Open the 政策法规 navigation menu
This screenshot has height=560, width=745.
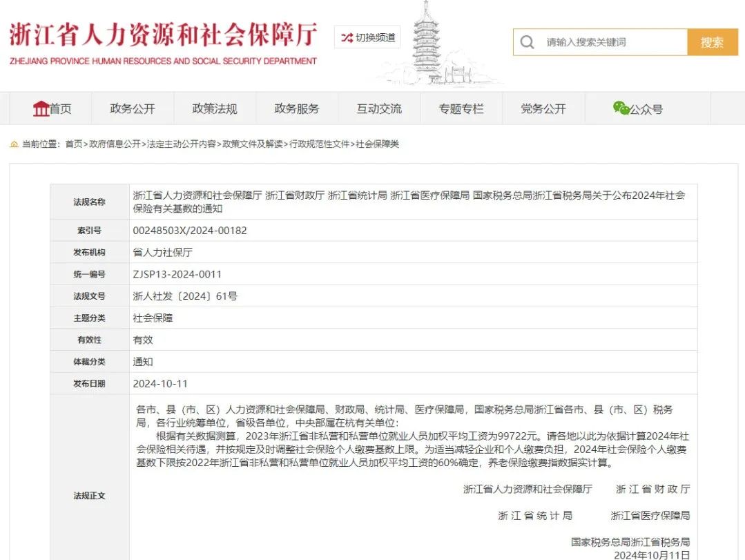[x=215, y=109]
